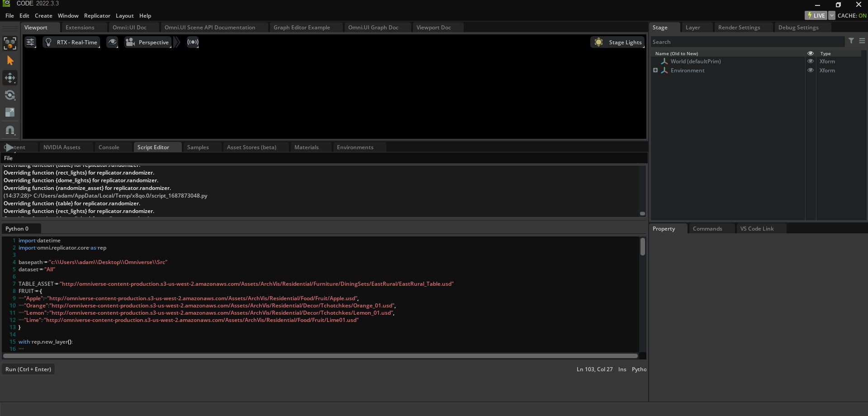Expand the Environment tree node
Screen dimensions: 868x416
pyautogui.click(x=655, y=71)
